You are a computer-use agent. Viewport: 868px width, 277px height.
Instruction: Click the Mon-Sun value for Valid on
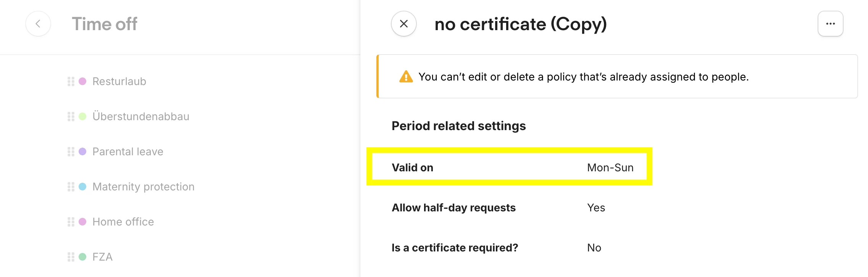click(610, 168)
